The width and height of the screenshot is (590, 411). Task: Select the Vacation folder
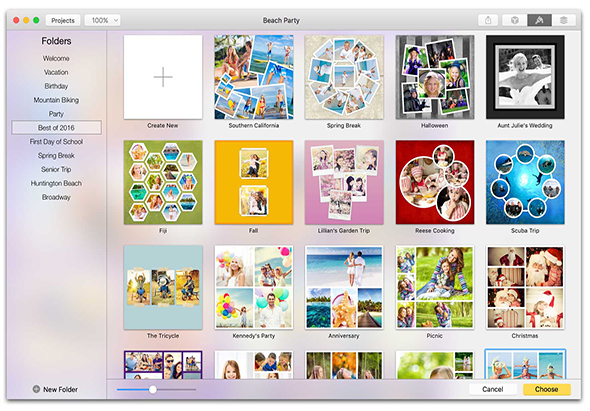click(x=56, y=72)
